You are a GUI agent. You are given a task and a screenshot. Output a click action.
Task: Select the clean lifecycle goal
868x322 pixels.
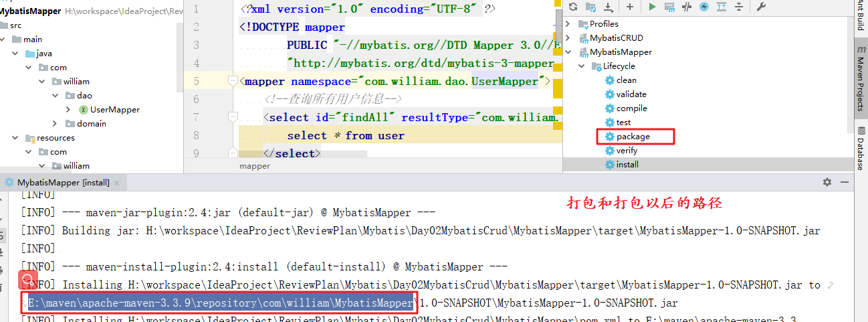[x=627, y=80]
